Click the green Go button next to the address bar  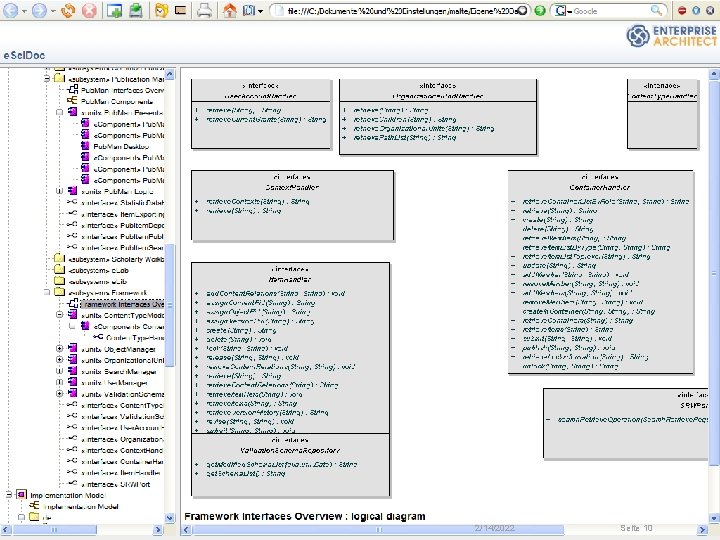540,10
